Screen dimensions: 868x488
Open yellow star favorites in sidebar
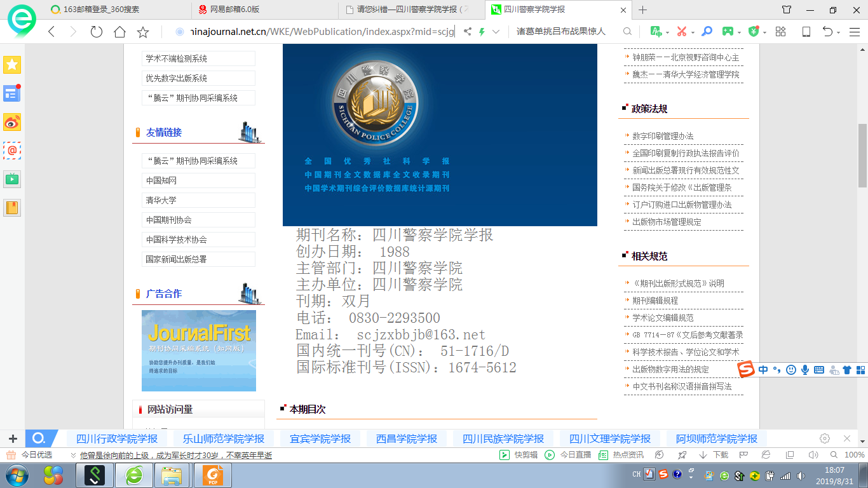pos(12,64)
